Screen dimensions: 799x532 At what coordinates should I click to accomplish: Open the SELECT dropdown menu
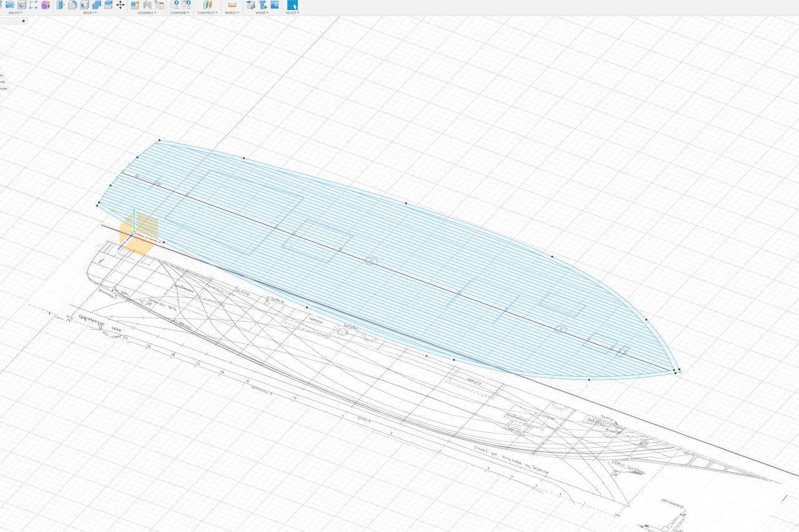click(292, 12)
